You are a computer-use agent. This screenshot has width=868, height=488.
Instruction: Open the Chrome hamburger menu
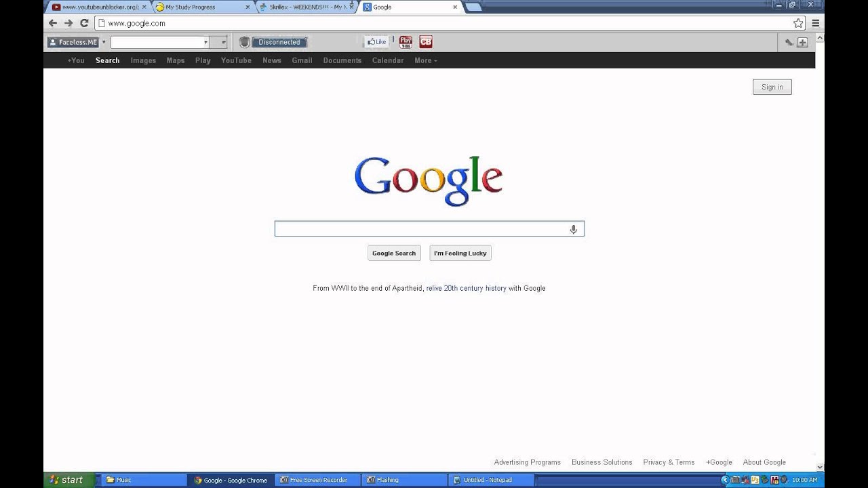pos(816,23)
